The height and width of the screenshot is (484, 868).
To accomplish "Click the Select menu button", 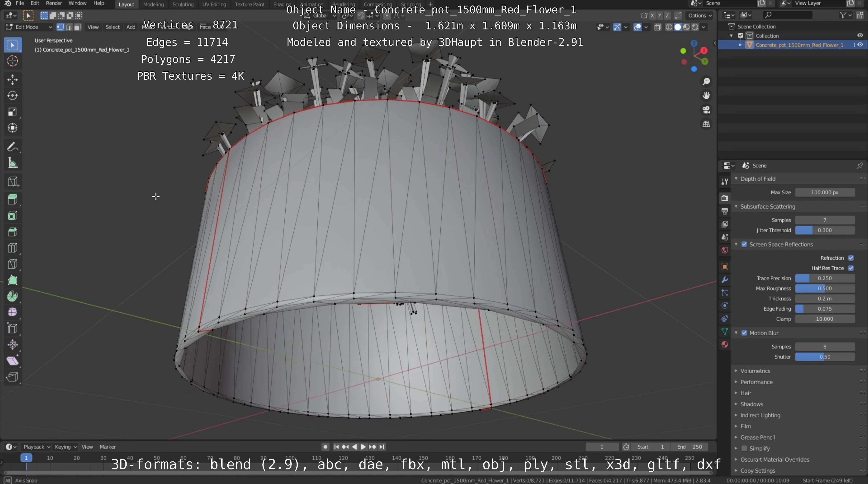I will click(113, 27).
